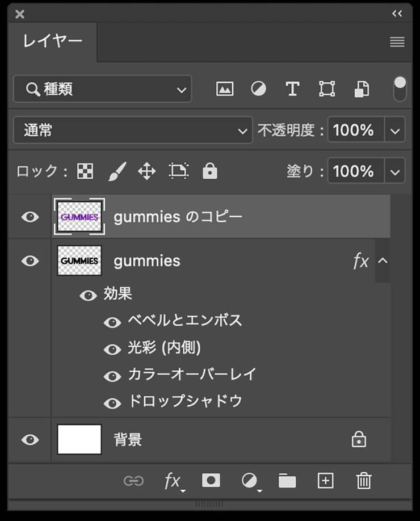Select the レイヤー tab
The image size is (420, 521).
pos(53,41)
